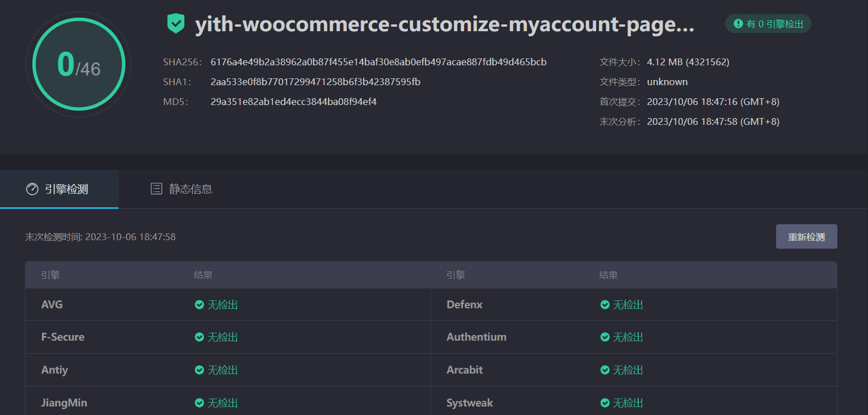This screenshot has height=415, width=868.
Task: Switch to the 引擎检测 tab
Action: pos(59,189)
